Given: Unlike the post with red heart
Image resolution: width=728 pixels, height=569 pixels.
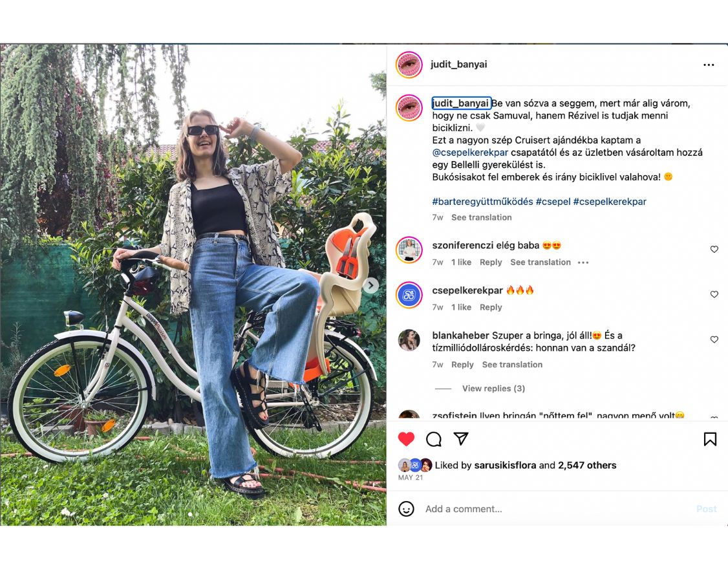Looking at the screenshot, I should coord(406,440).
